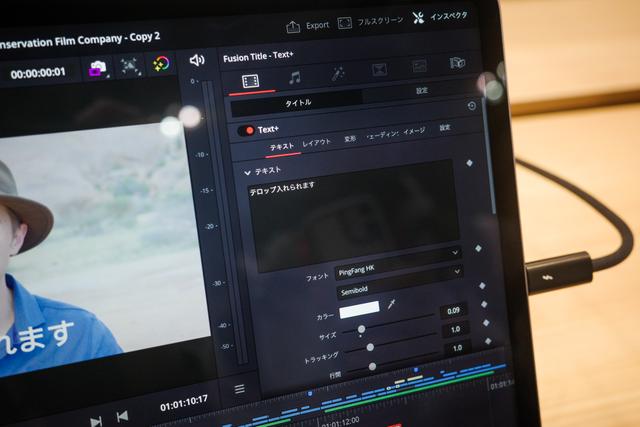Open the シェーディング sub-tab

coord(382,135)
